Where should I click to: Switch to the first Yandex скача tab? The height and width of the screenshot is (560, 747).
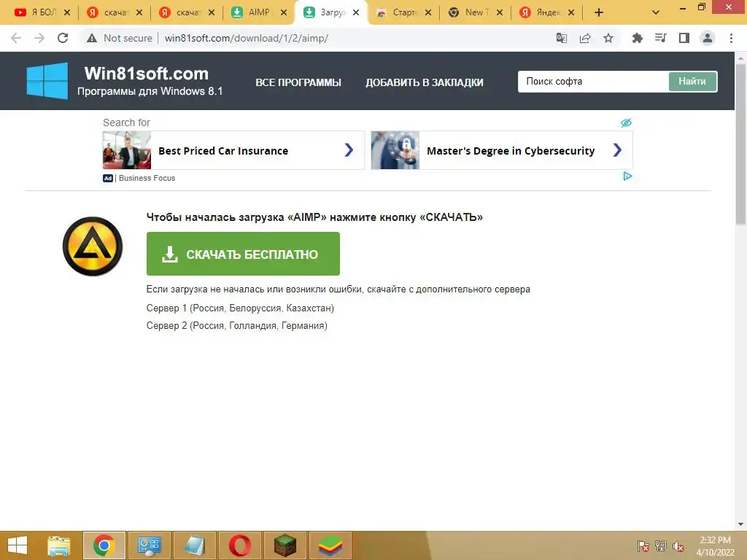pos(115,12)
